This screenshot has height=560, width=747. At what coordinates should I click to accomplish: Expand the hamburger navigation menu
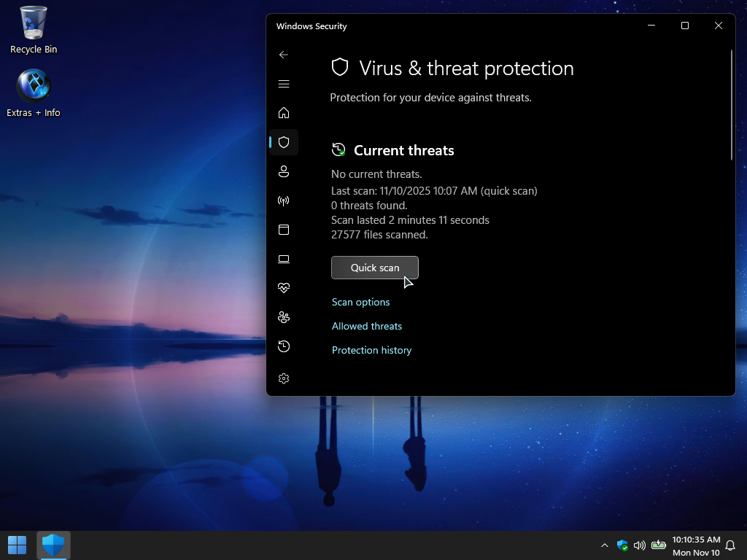284,84
